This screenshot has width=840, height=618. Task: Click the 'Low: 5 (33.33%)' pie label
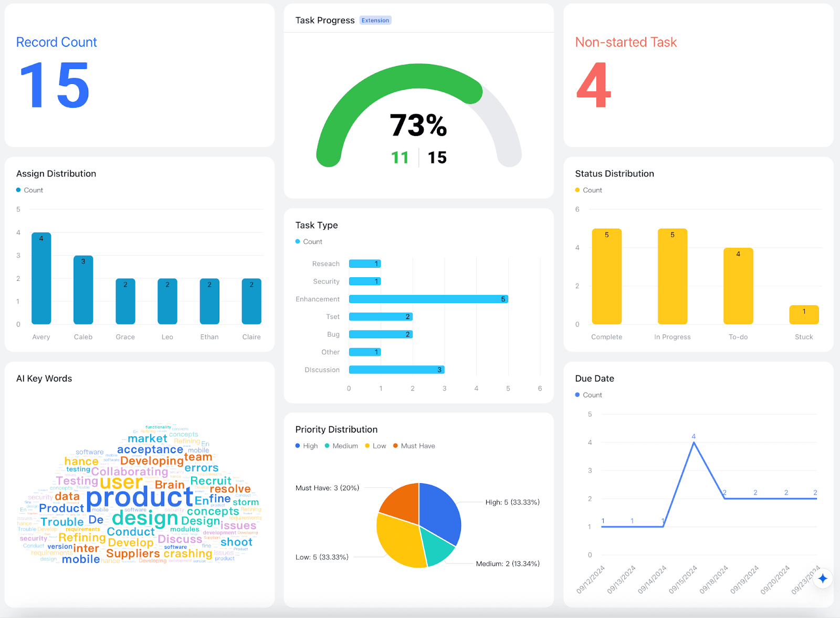[322, 557]
